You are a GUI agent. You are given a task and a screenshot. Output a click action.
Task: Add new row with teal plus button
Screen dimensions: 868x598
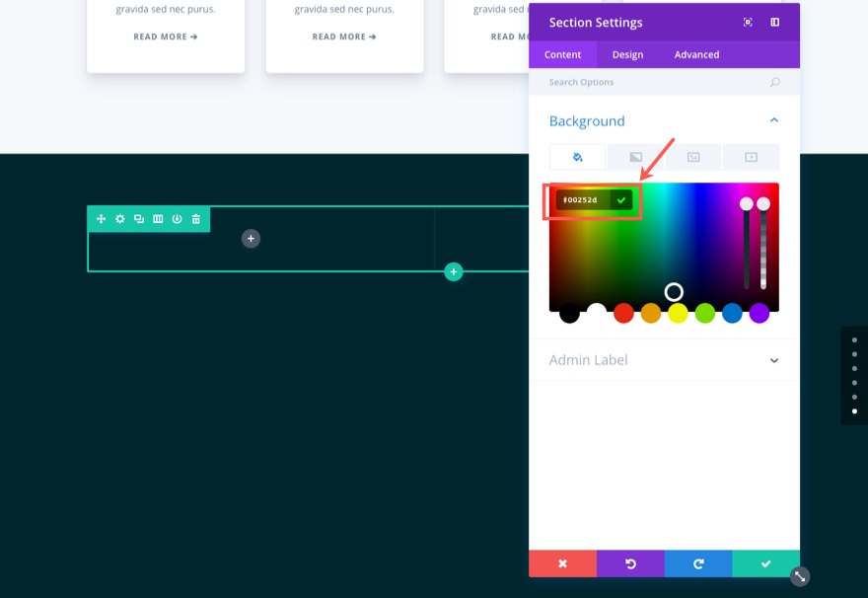(454, 272)
